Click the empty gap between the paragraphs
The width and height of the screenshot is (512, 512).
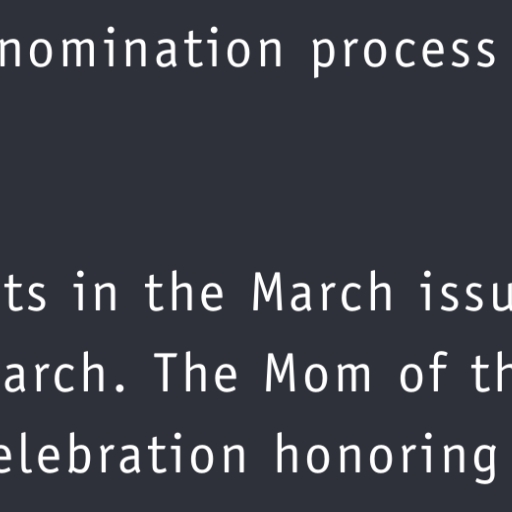click(256, 170)
